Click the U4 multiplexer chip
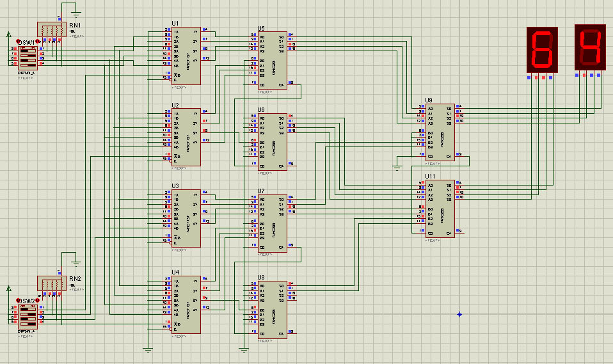613x364 pixels. coord(186,305)
